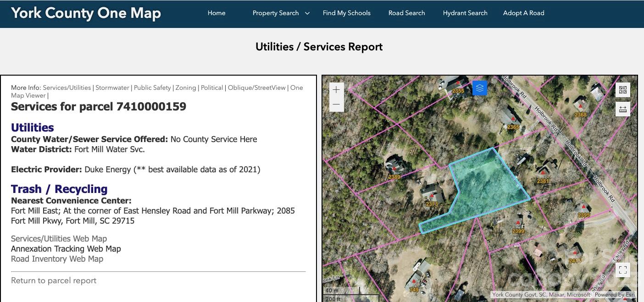Click the 'Services for parcel 7410000159' heading

pos(99,107)
